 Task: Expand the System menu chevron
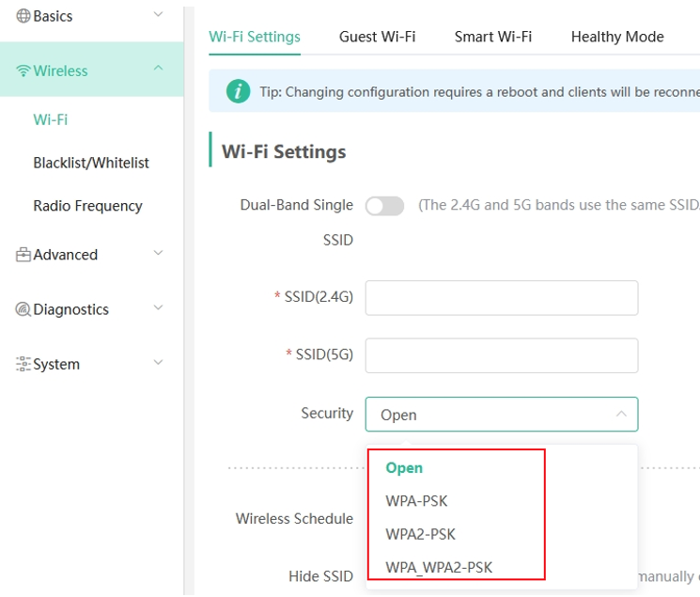pos(158,362)
